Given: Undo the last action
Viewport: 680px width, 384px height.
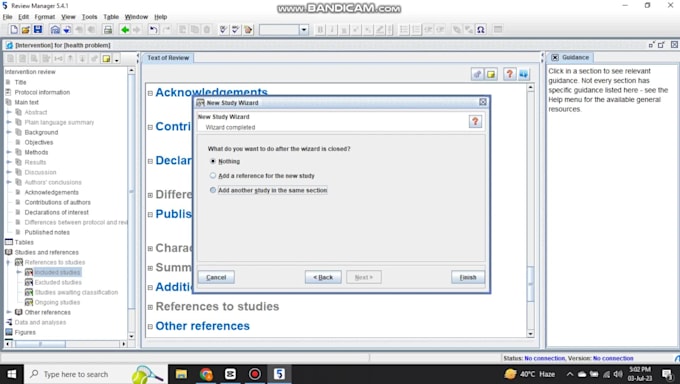Looking at the screenshot, I should (154, 30).
